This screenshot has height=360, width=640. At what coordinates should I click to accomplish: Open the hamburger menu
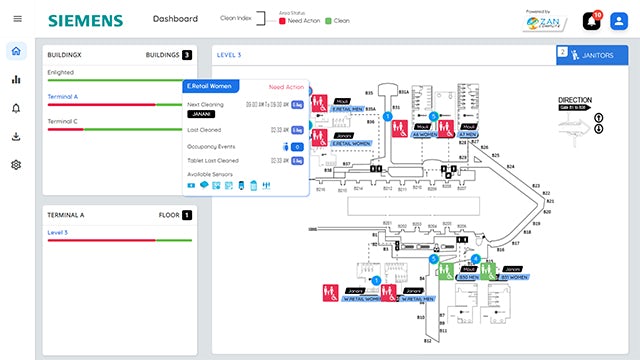click(x=18, y=19)
